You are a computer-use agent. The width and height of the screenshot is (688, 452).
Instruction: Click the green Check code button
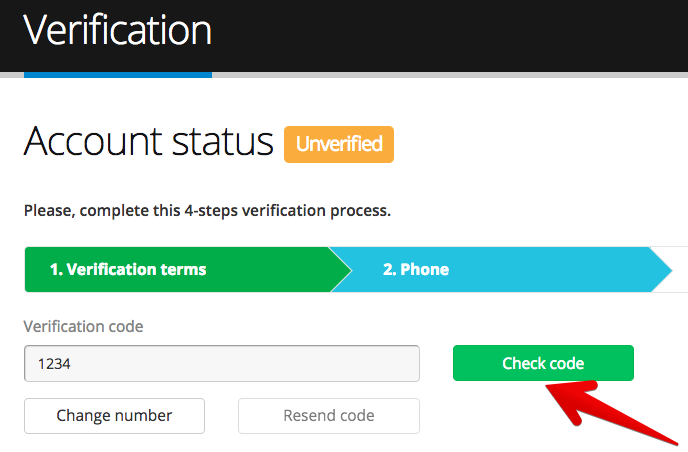543,363
